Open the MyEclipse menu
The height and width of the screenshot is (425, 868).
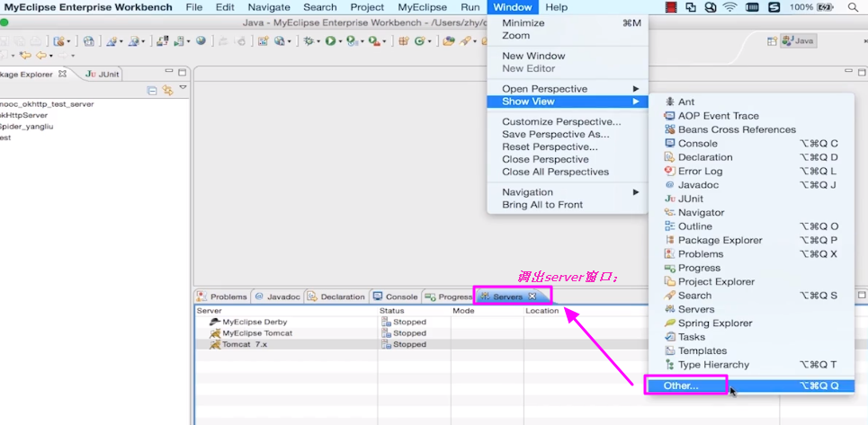[x=423, y=7]
